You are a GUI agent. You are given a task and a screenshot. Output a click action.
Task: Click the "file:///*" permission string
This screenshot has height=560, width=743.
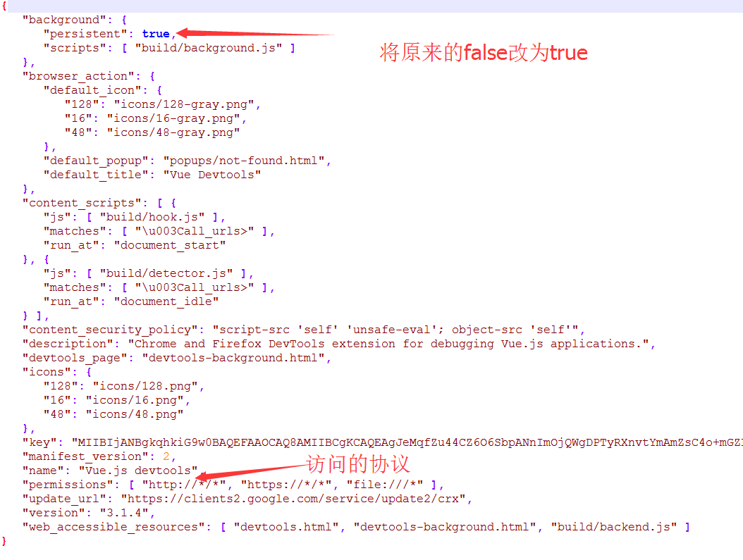pyautogui.click(x=385, y=485)
